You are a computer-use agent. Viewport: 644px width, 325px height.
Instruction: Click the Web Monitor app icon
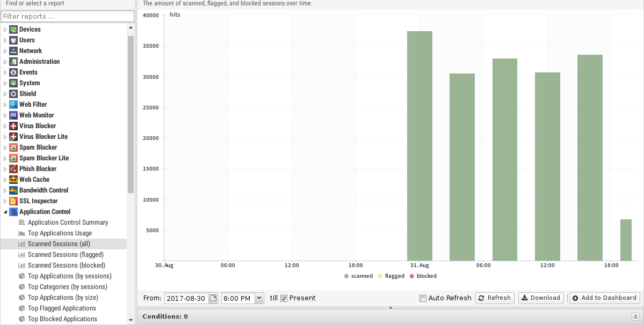[13, 115]
